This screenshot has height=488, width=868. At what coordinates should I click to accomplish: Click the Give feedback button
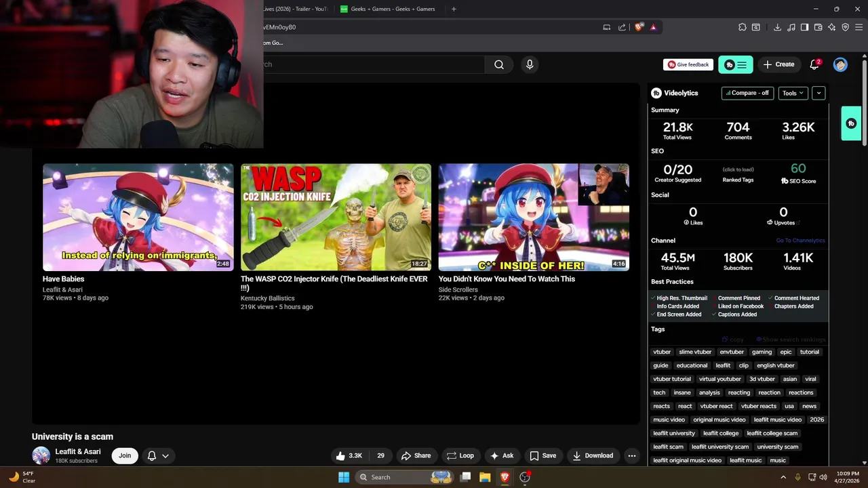(688, 64)
